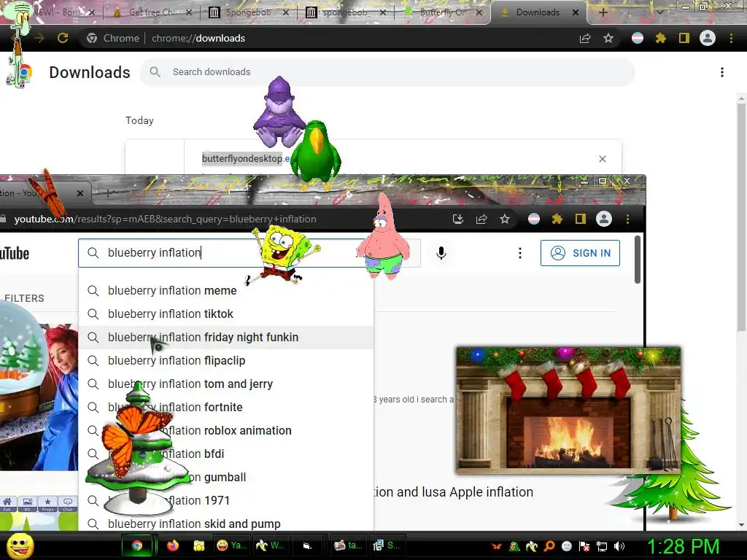Screen dimensions: 747x560
Task: Choose suggestion blueberry inflation meme
Action: pyautogui.click(x=226, y=290)
